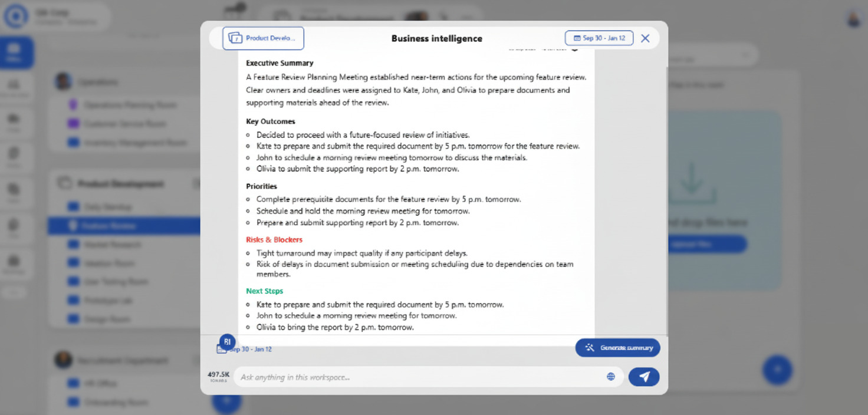Click 'Decided to proceed with a future-focused review' line
Image resolution: width=868 pixels, height=415 pixels.
[363, 135]
